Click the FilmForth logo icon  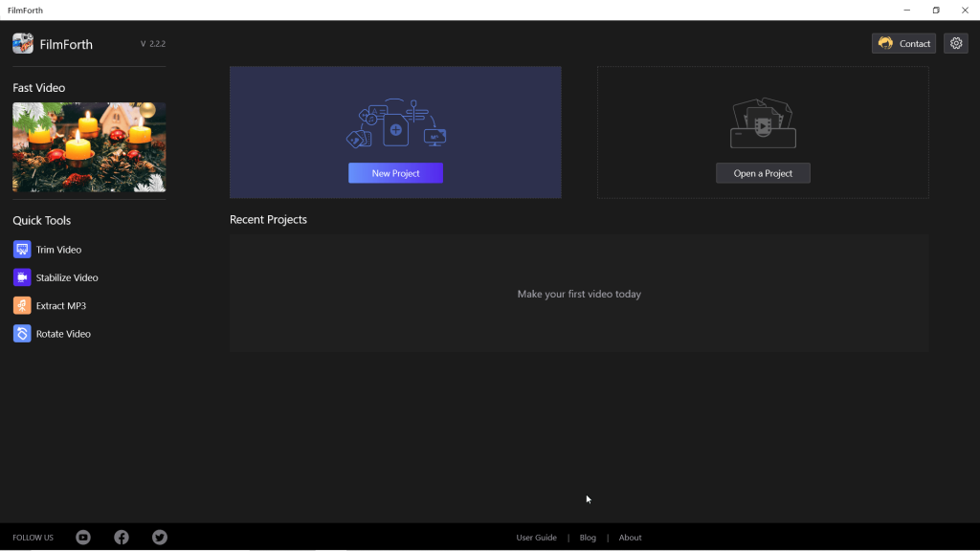pyautogui.click(x=22, y=43)
